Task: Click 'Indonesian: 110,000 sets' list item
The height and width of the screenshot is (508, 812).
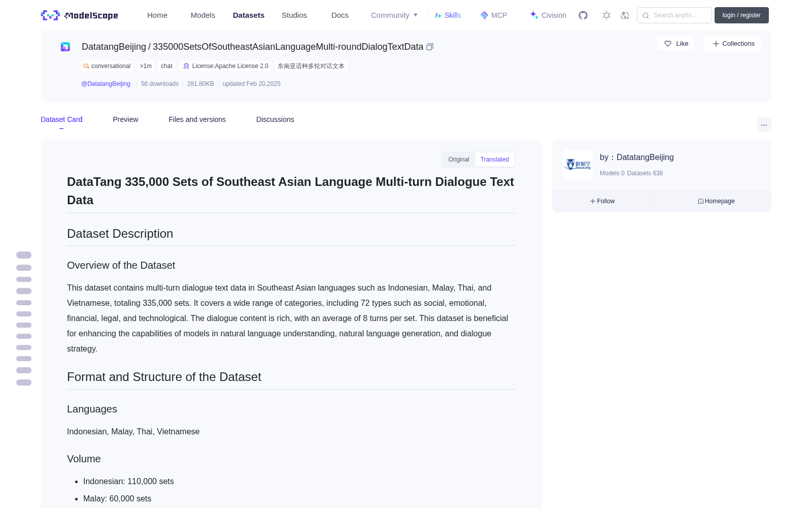Action: pos(128,481)
